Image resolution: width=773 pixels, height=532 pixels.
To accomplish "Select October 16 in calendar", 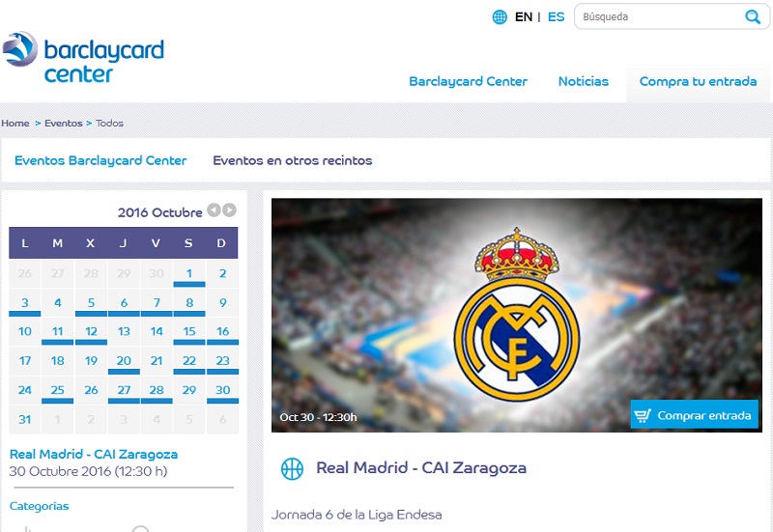I will pyautogui.click(x=222, y=332).
